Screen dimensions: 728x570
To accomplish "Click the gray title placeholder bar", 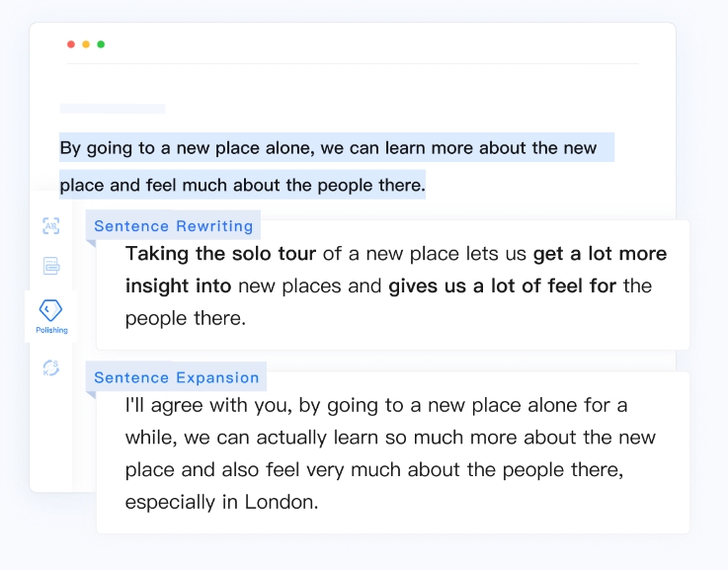I will click(113, 109).
